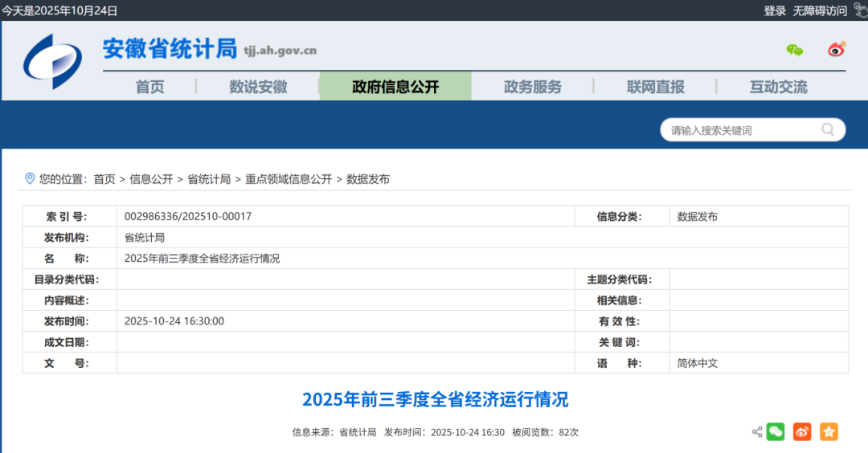The image size is (868, 453).
Task: Open the 政务服务 navigation tab
Action: click(533, 87)
